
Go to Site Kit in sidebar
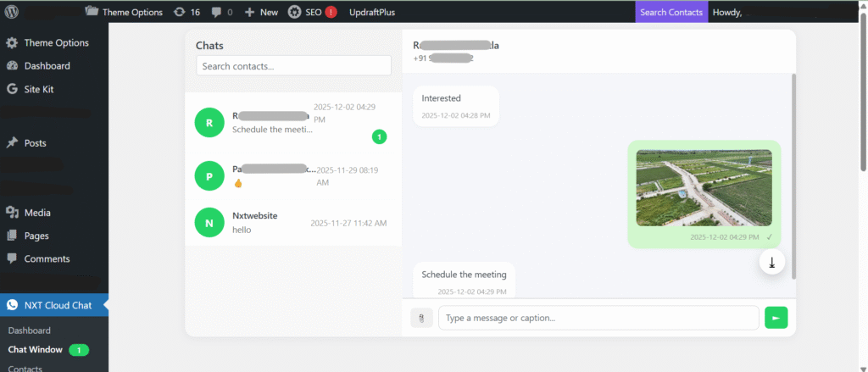pos(42,88)
